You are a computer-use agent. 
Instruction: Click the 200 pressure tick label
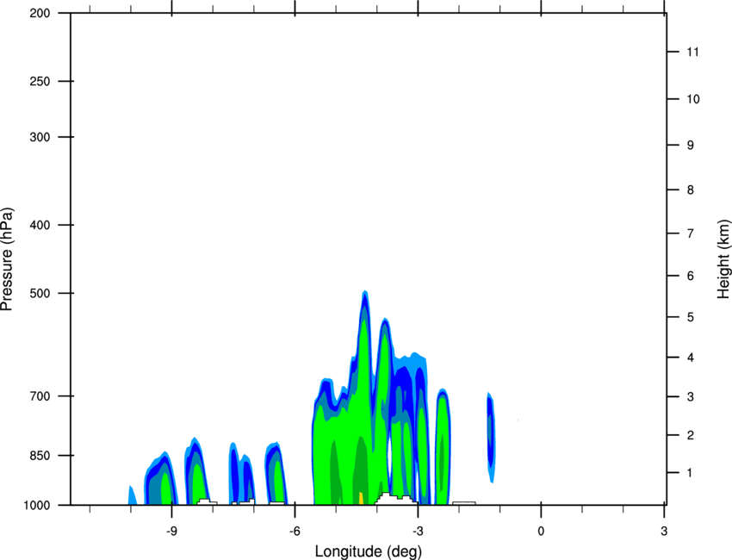click(40, 13)
